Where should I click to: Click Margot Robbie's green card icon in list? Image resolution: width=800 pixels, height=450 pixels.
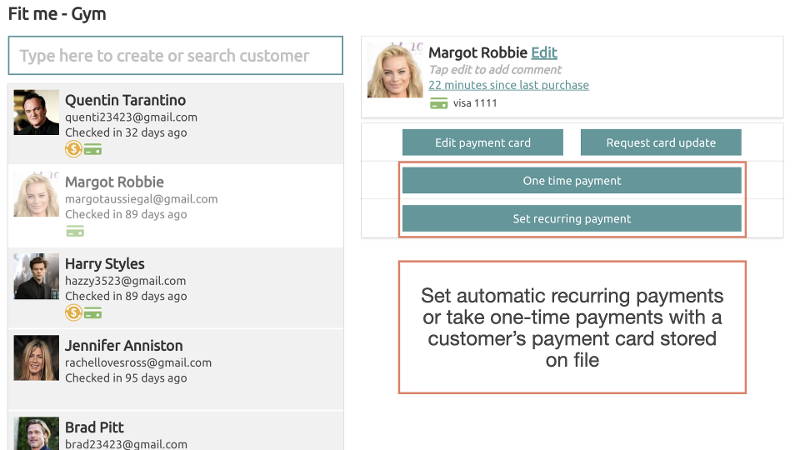click(75, 232)
